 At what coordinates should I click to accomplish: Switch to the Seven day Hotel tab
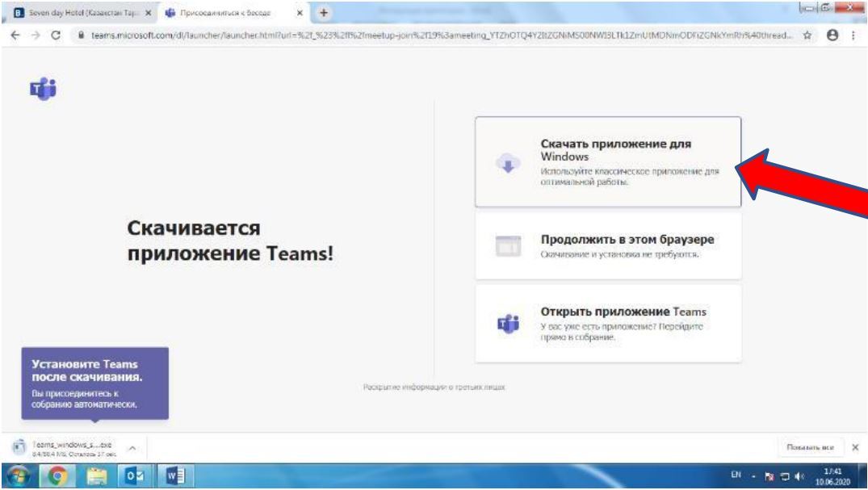[x=83, y=12]
